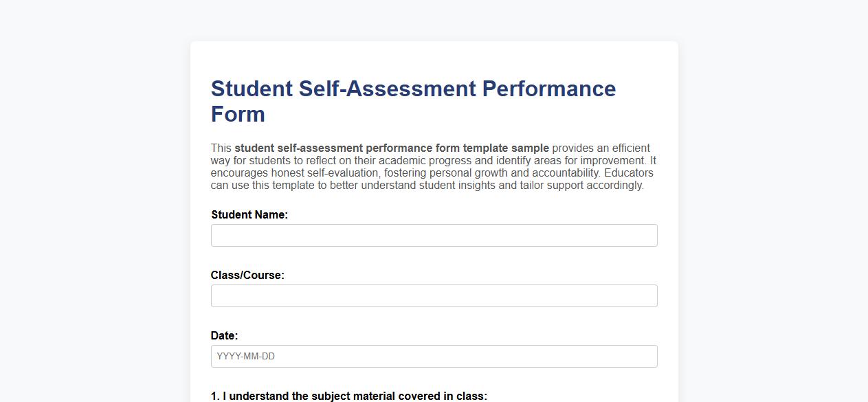868x402 pixels.
Task: Select the Date field label
Action: tap(223, 335)
